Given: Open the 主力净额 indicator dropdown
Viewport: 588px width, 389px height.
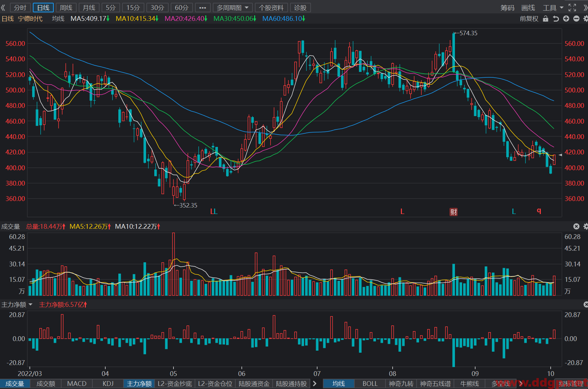Looking at the screenshot, I should coord(17,304).
